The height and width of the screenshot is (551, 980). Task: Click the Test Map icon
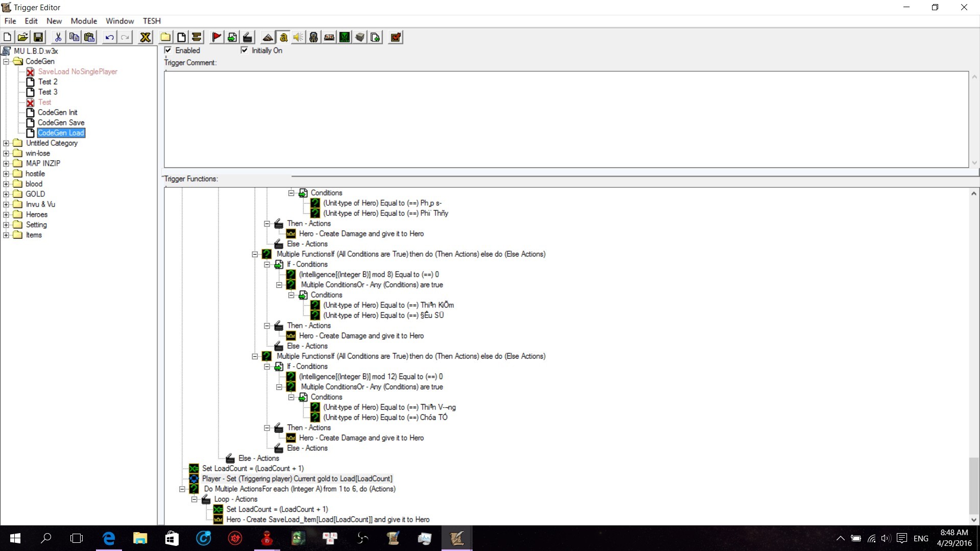396,37
